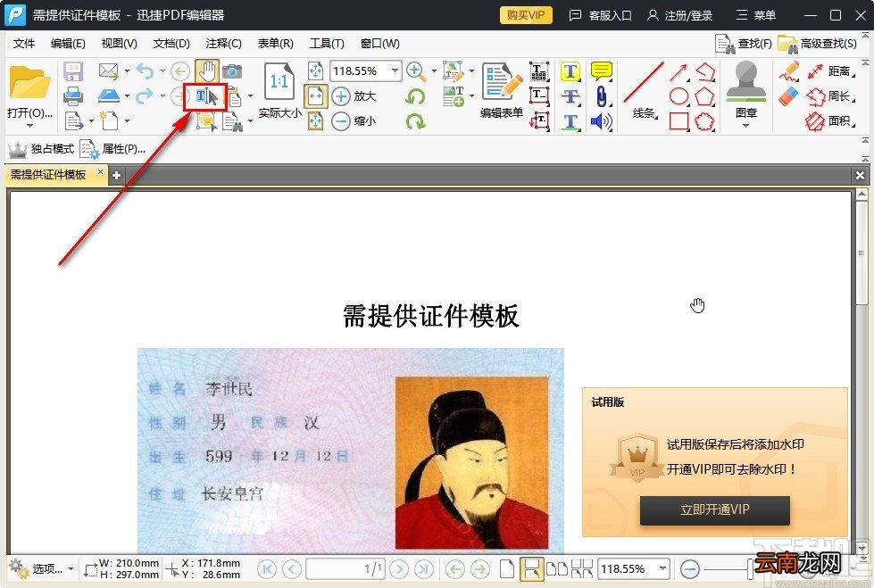Screen dimensions: 874x588
Task: Click the status bar zoom slider handle
Action: coord(750,568)
